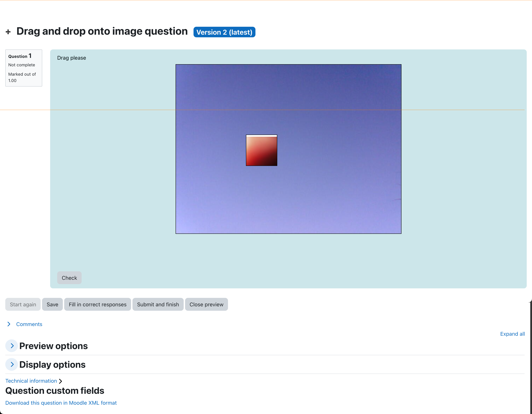Viewport: 532px width, 414px height.
Task: Expand Preview options chevron
Action: pos(12,346)
